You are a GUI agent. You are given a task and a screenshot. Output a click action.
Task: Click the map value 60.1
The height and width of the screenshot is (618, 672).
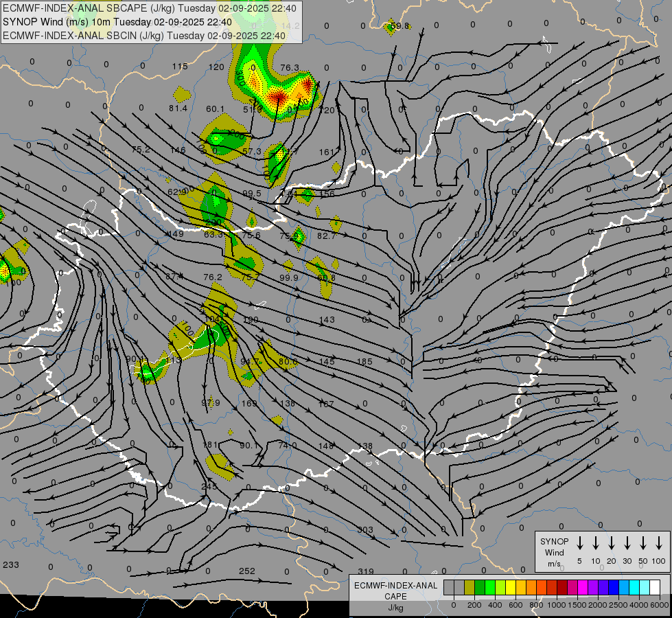tap(215, 109)
